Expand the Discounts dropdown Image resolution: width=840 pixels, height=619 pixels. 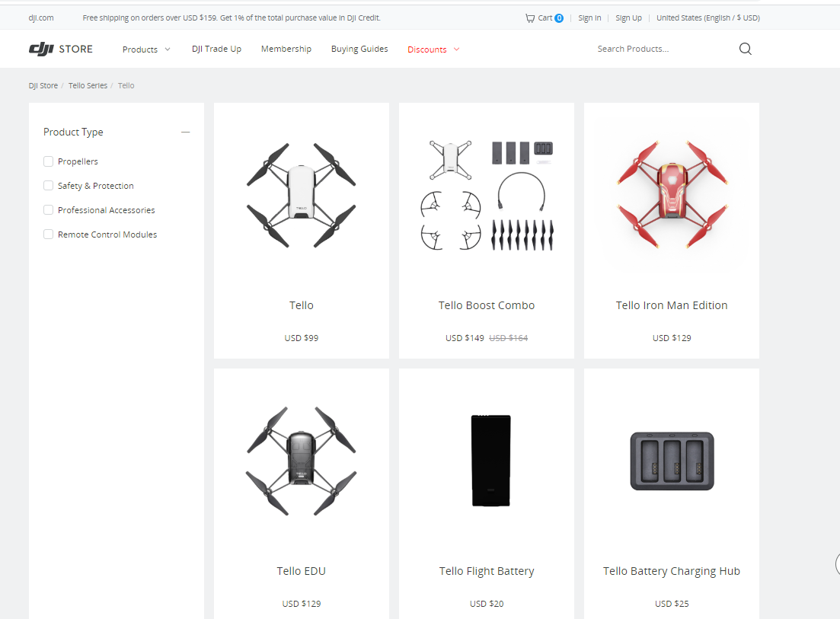point(433,49)
